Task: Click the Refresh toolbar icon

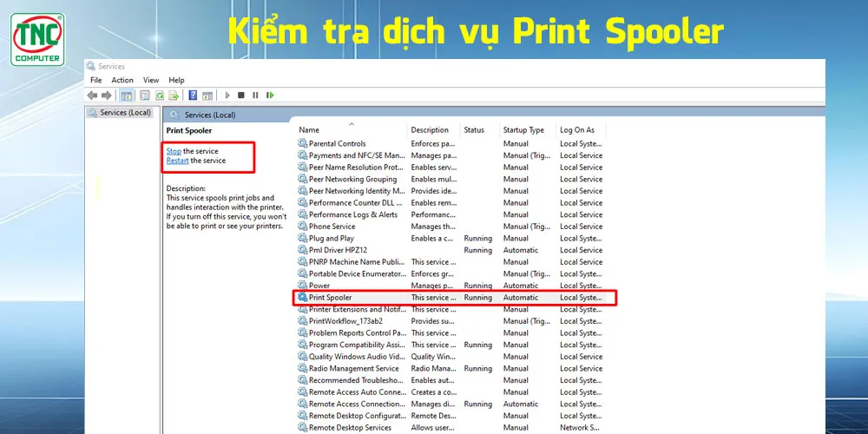Action: click(160, 95)
